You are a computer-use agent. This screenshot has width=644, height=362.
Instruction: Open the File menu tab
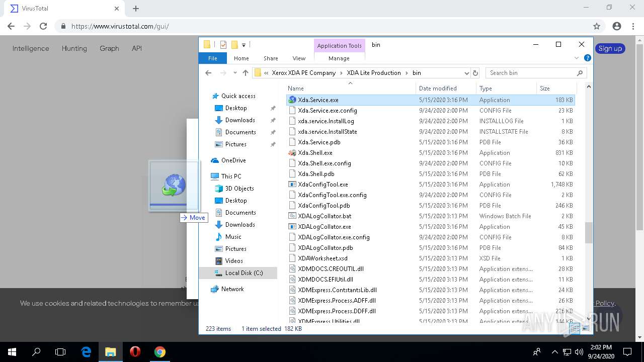213,58
